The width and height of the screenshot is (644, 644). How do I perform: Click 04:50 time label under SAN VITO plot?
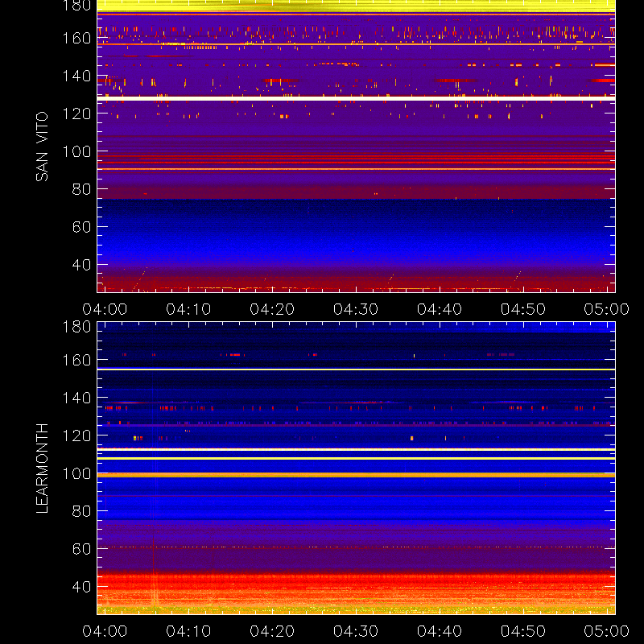522,309
